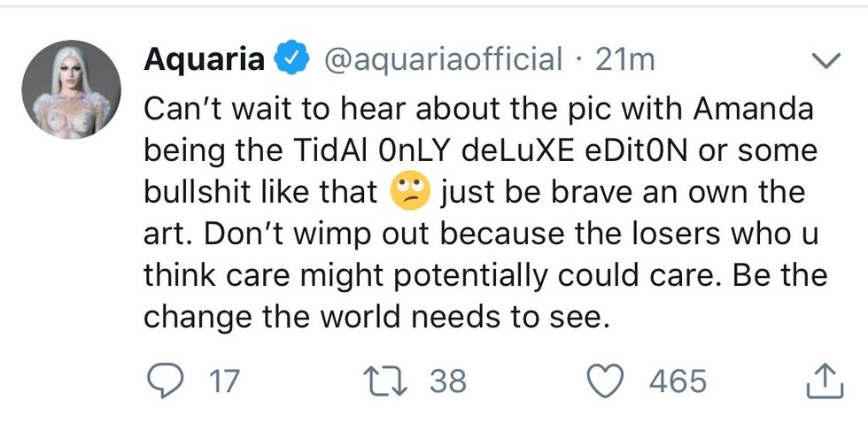Click the eye-roll emoji in the tweet
The width and height of the screenshot is (868, 423).
click(410, 191)
